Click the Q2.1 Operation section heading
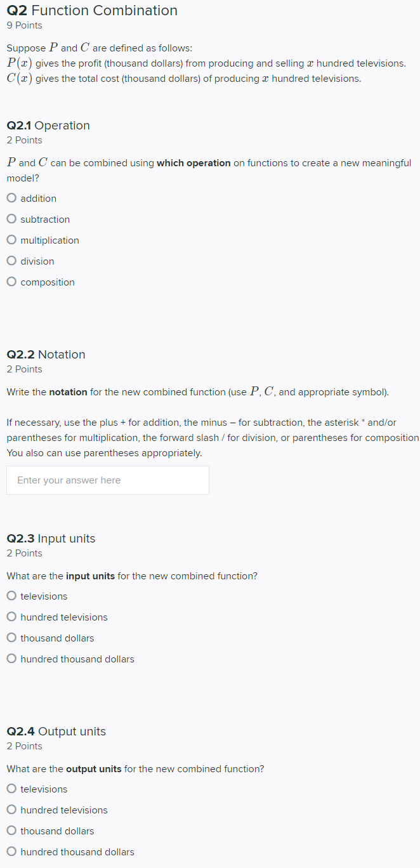The height and width of the screenshot is (868, 420). click(48, 126)
